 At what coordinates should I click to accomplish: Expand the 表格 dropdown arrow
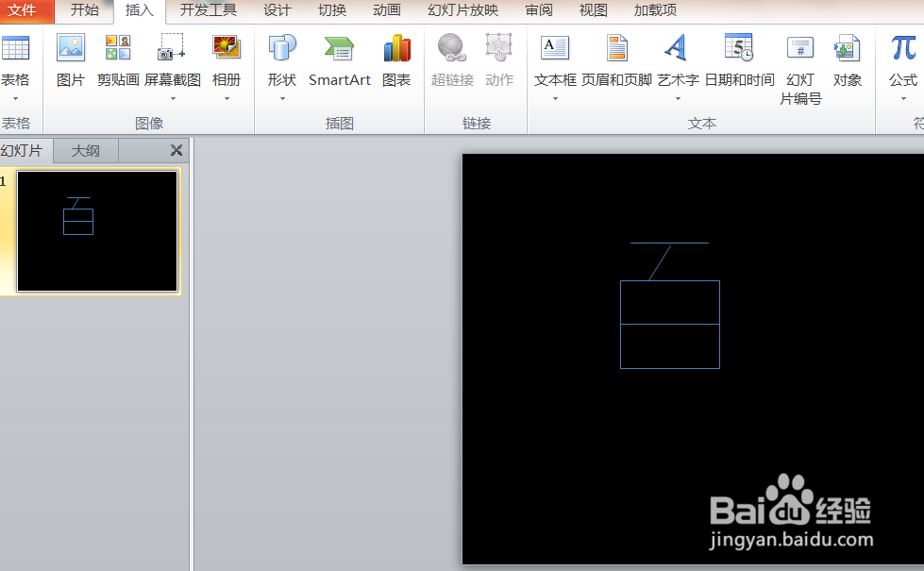pos(15,98)
